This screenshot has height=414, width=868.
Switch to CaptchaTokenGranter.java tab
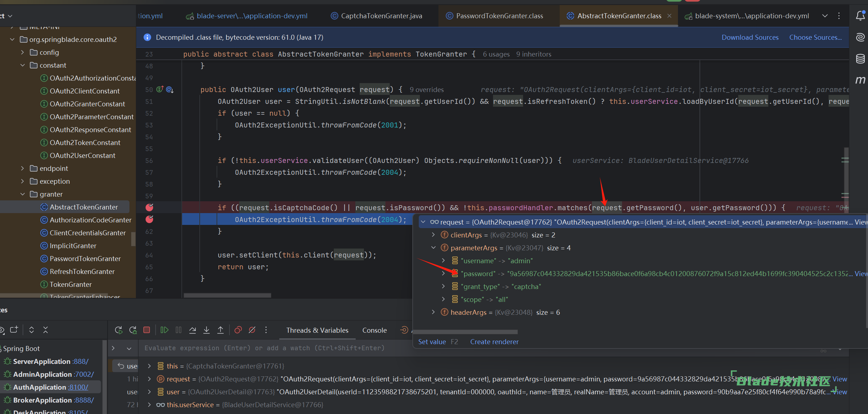tap(376, 16)
